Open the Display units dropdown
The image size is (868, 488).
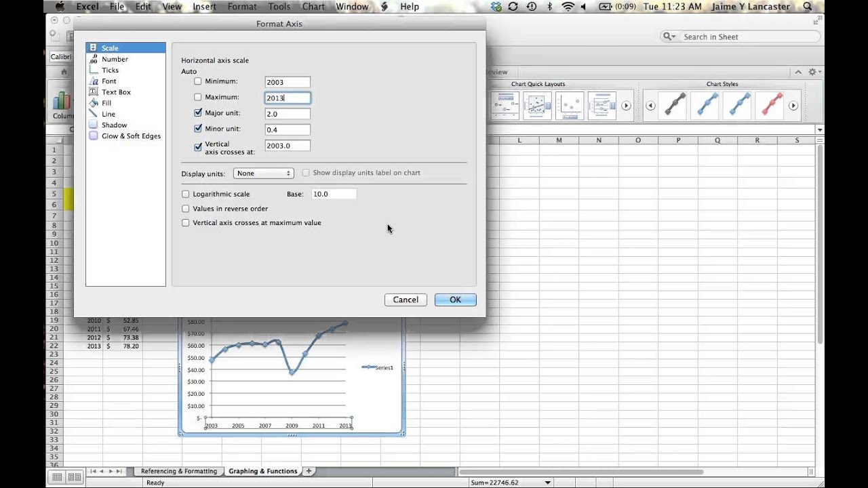(x=263, y=174)
